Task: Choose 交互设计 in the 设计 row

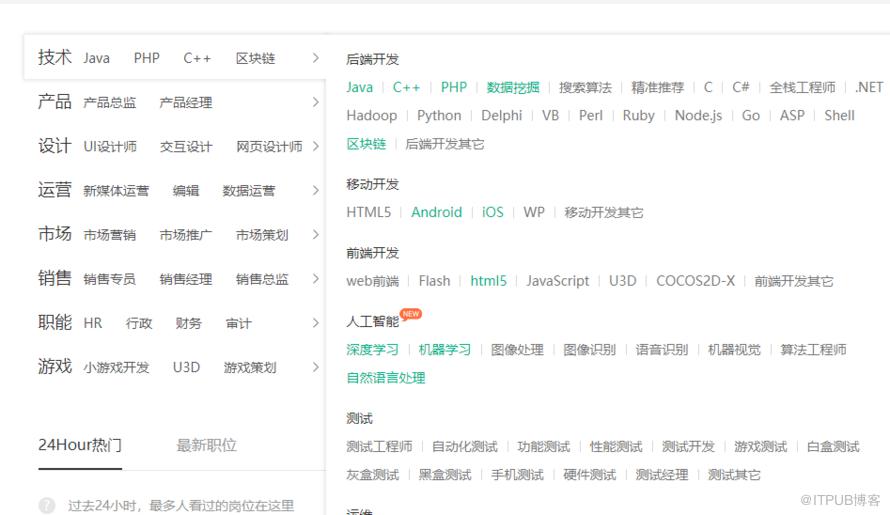Action: point(186,146)
